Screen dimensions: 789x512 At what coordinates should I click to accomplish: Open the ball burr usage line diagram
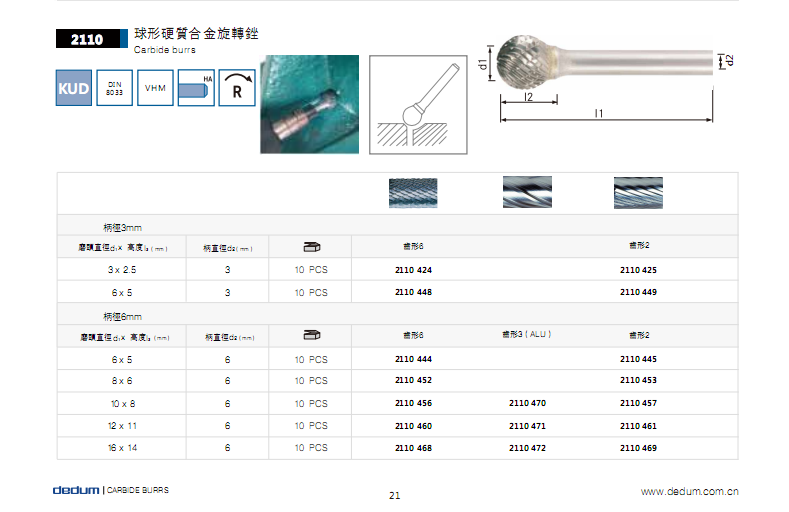tap(418, 105)
